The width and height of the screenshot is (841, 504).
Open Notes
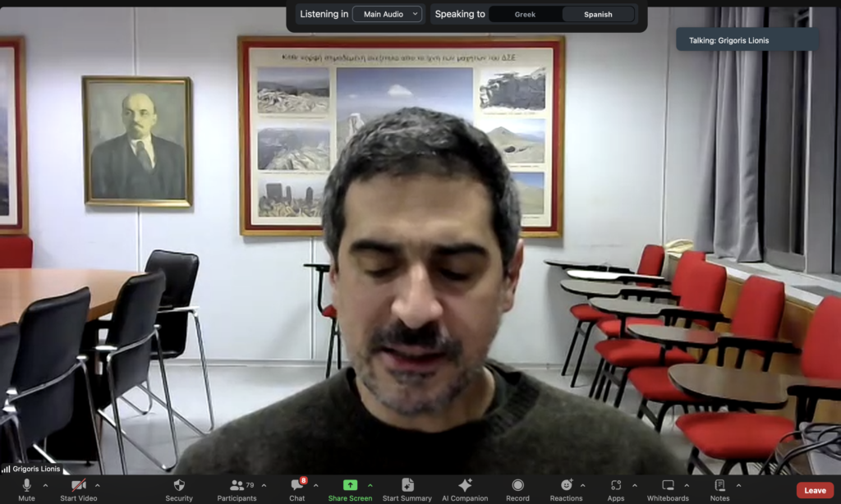pos(719,489)
